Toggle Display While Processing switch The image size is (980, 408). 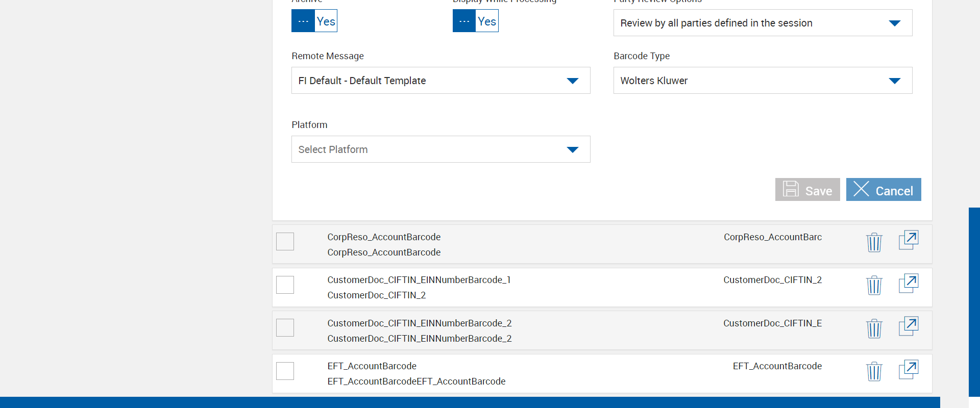tap(475, 21)
